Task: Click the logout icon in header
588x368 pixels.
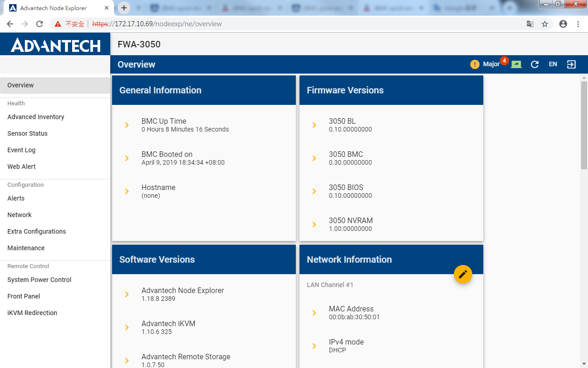Action: [x=571, y=64]
